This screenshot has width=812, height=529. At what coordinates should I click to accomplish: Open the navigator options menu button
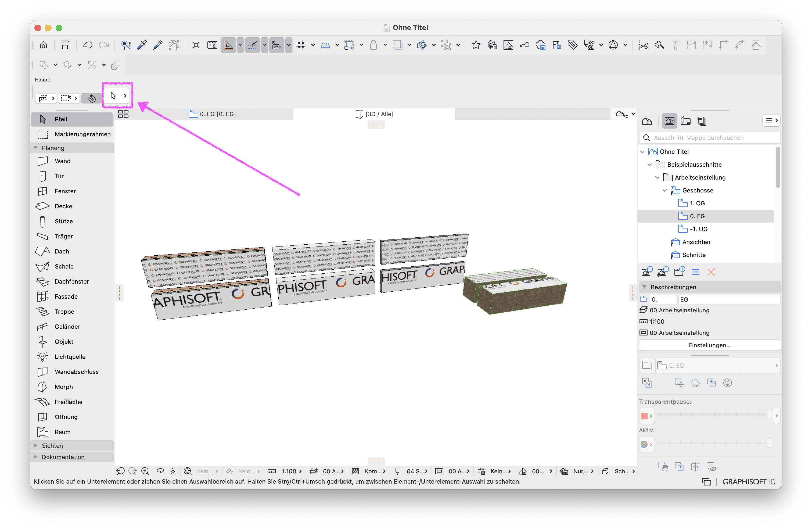(x=771, y=121)
